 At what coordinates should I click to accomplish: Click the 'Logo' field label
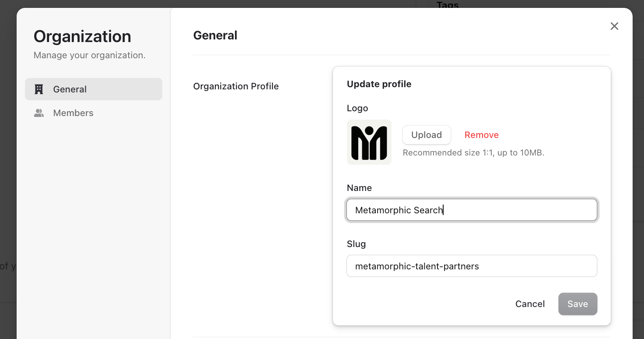(x=357, y=108)
